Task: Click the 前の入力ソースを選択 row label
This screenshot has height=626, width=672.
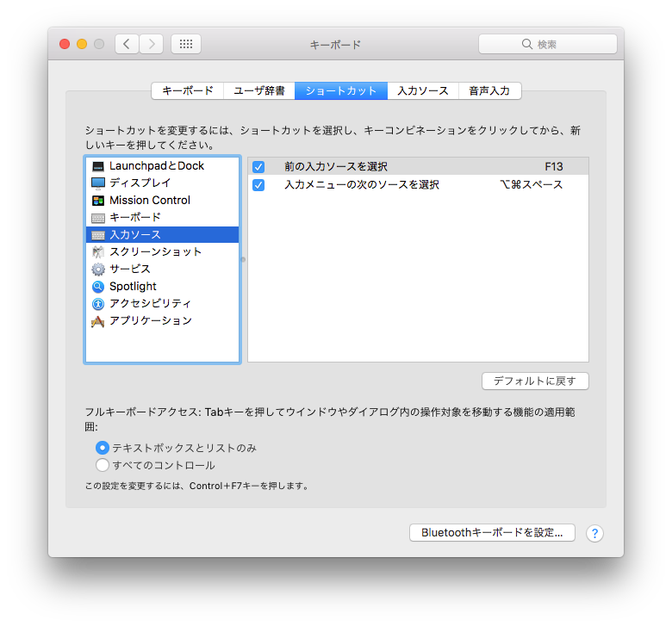Action: coord(336,167)
